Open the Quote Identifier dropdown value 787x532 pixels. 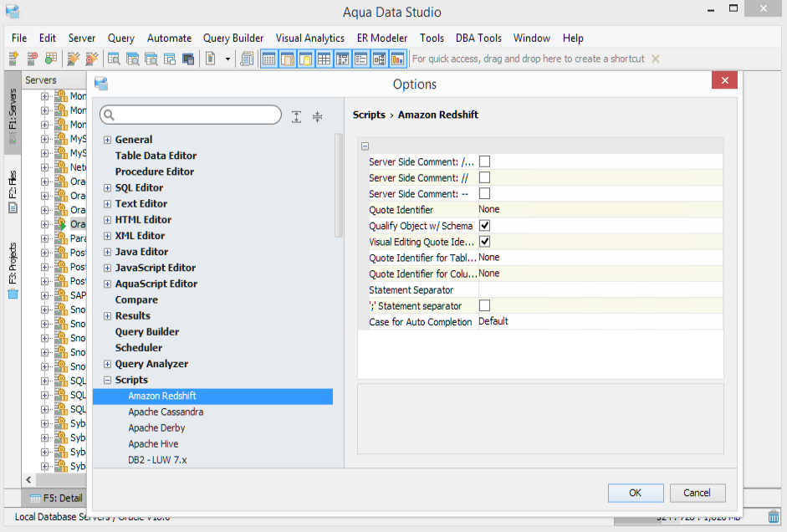[x=599, y=210]
